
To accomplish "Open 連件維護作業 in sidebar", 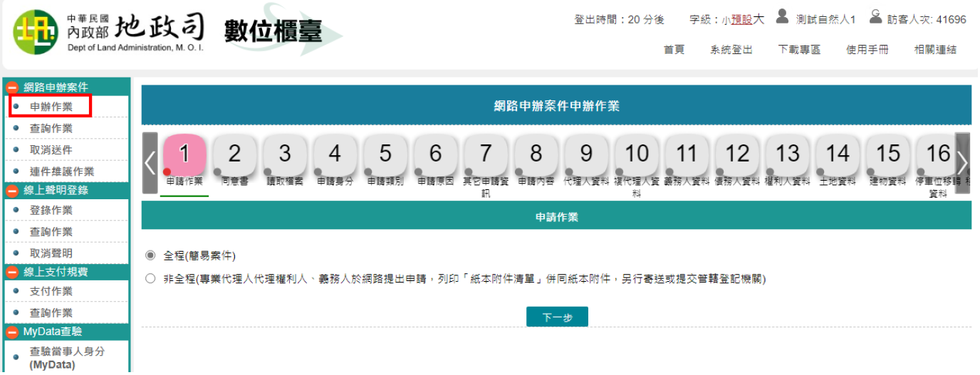I will (62, 171).
